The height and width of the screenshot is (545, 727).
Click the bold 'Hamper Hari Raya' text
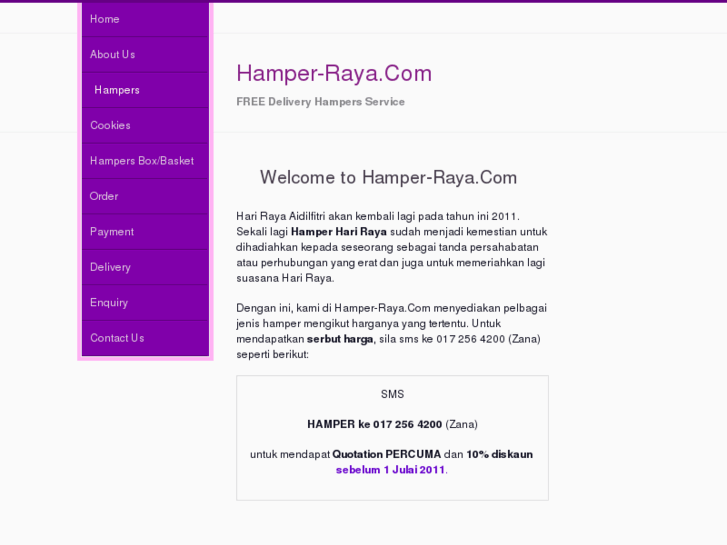339,231
